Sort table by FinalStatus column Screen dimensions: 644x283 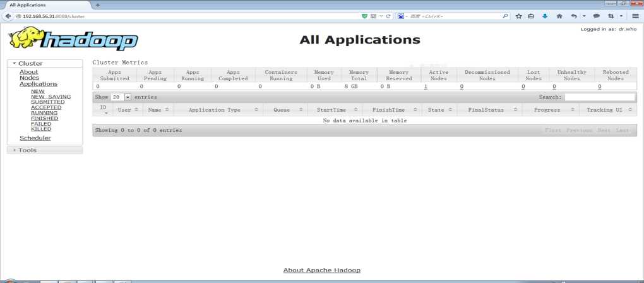489,110
